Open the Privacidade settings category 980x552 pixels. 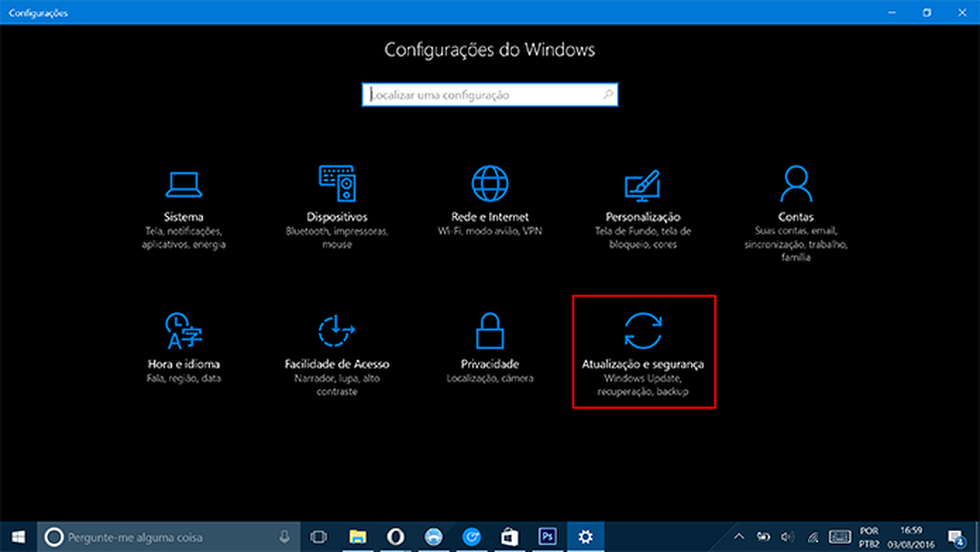click(x=490, y=348)
